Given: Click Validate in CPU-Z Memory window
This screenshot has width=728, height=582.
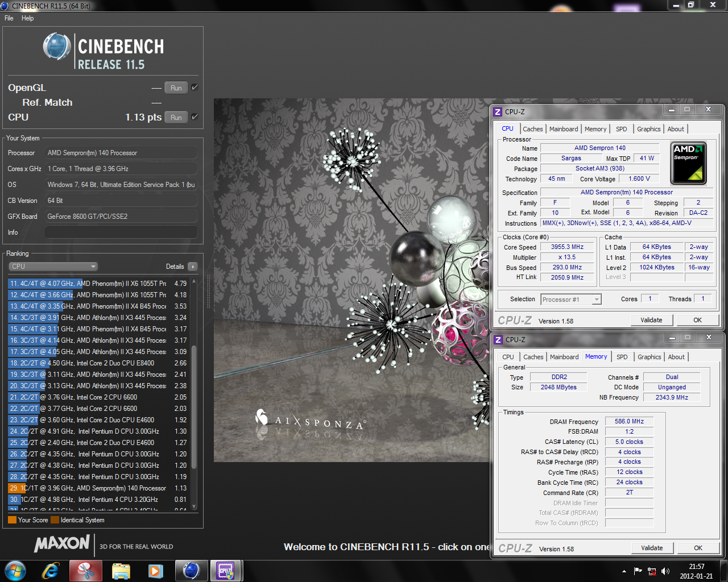Looking at the screenshot, I should coord(652,548).
